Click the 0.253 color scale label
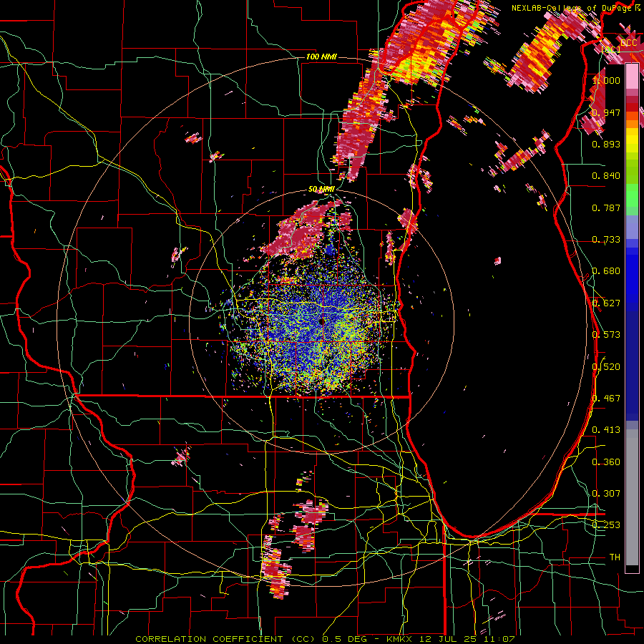The width and height of the screenshot is (644, 644). 606,525
